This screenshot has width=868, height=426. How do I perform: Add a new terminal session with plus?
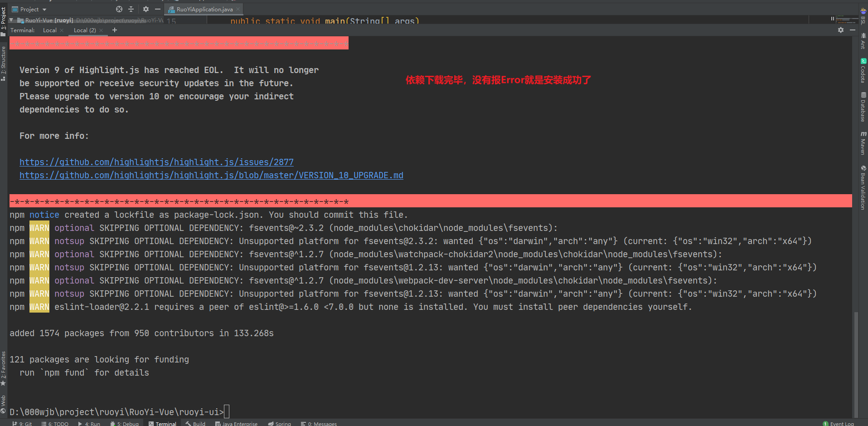(x=115, y=30)
